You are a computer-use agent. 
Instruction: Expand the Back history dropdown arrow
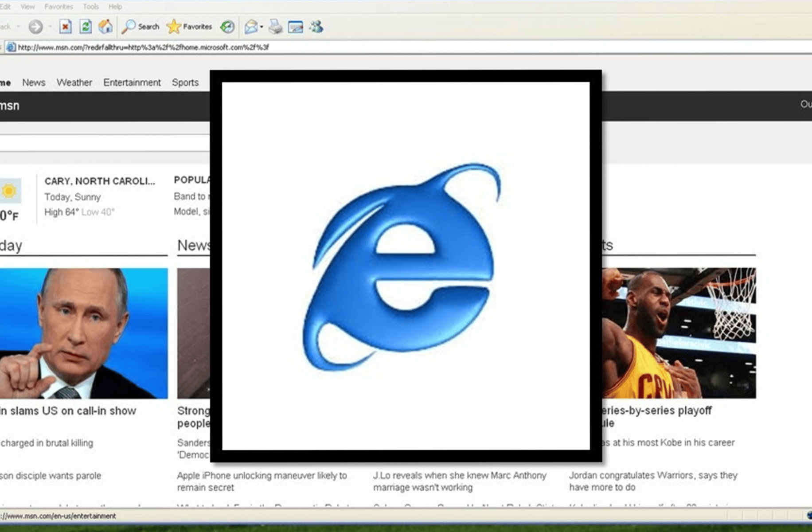(18, 27)
